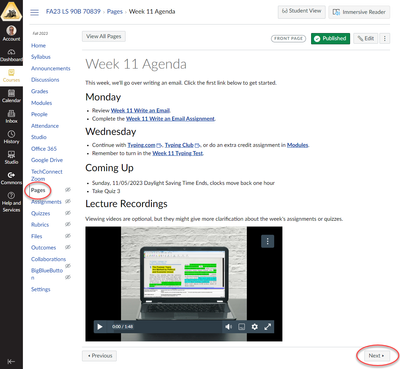Open course Settings

click(x=40, y=289)
